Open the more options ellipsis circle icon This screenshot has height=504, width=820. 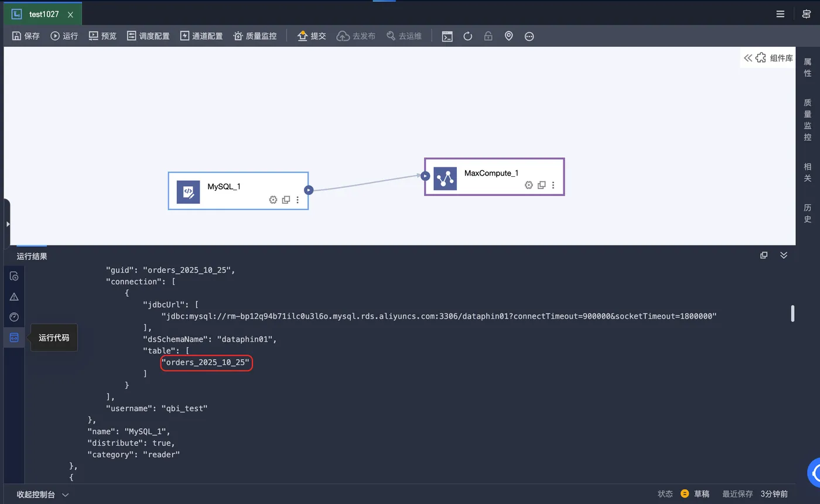pyautogui.click(x=529, y=36)
